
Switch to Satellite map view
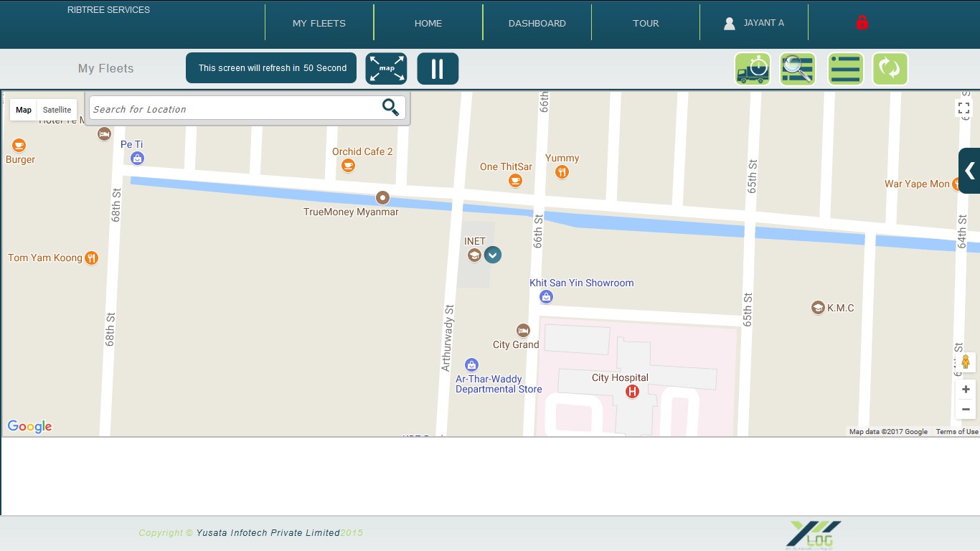coord(57,110)
